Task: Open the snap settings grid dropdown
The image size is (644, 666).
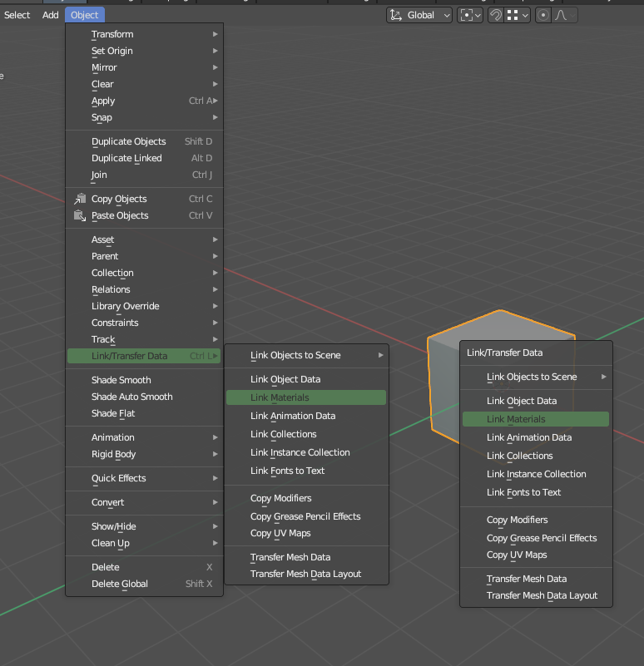Action: 518,15
